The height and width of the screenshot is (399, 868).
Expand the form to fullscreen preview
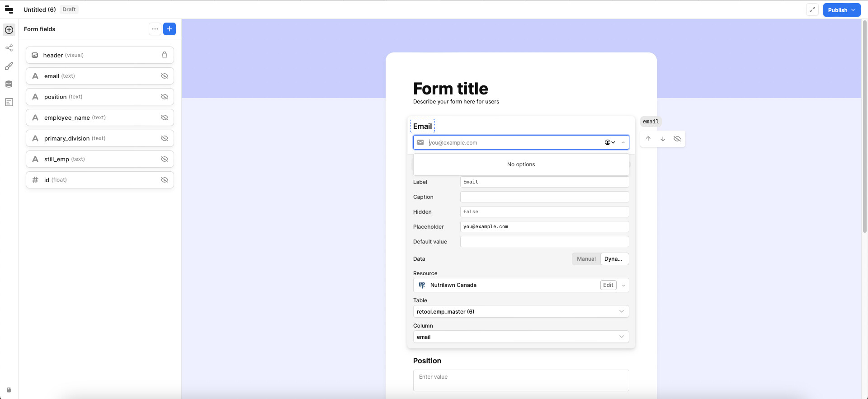[812, 9]
